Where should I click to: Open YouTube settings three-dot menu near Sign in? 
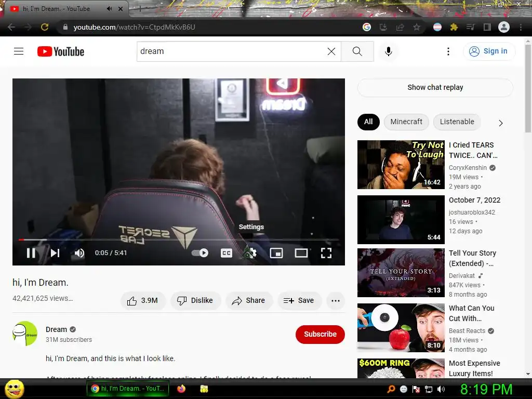click(x=448, y=51)
